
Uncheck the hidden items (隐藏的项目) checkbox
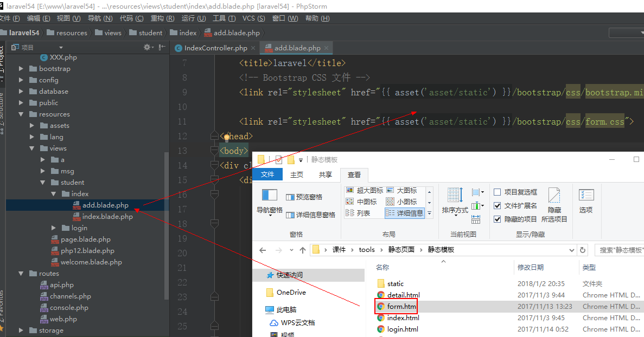click(x=498, y=219)
